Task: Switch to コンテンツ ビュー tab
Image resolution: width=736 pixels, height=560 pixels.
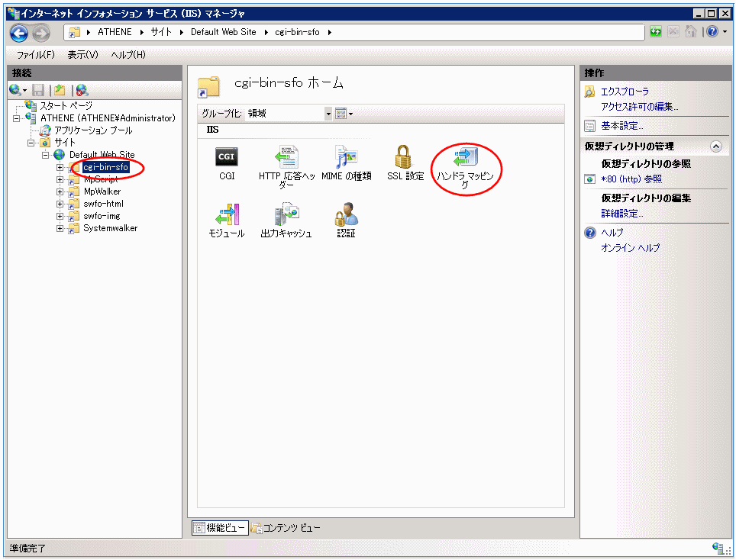Action: tap(286, 528)
